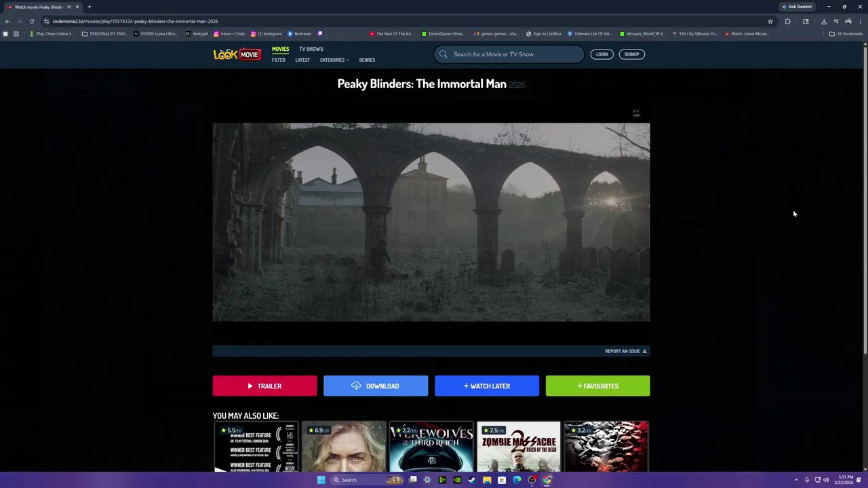Open Zombie Massacre thumbnail
This screenshot has width=868, height=488.
pos(519,447)
